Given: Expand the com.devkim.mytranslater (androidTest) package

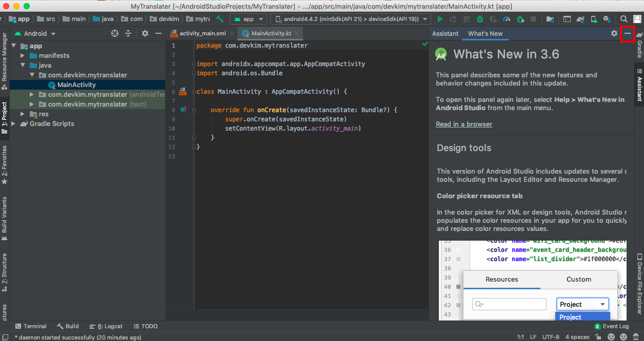Looking at the screenshot, I should (32, 95).
